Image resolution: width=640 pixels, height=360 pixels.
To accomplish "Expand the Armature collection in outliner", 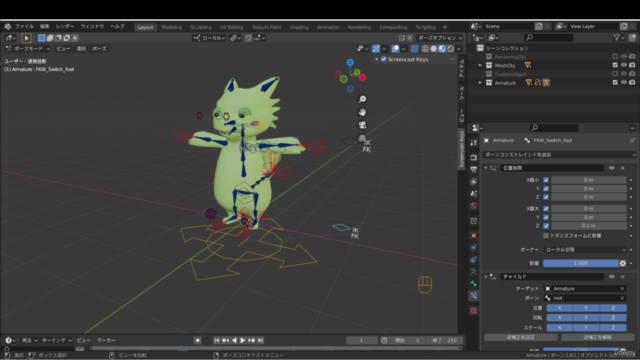I will tap(480, 82).
